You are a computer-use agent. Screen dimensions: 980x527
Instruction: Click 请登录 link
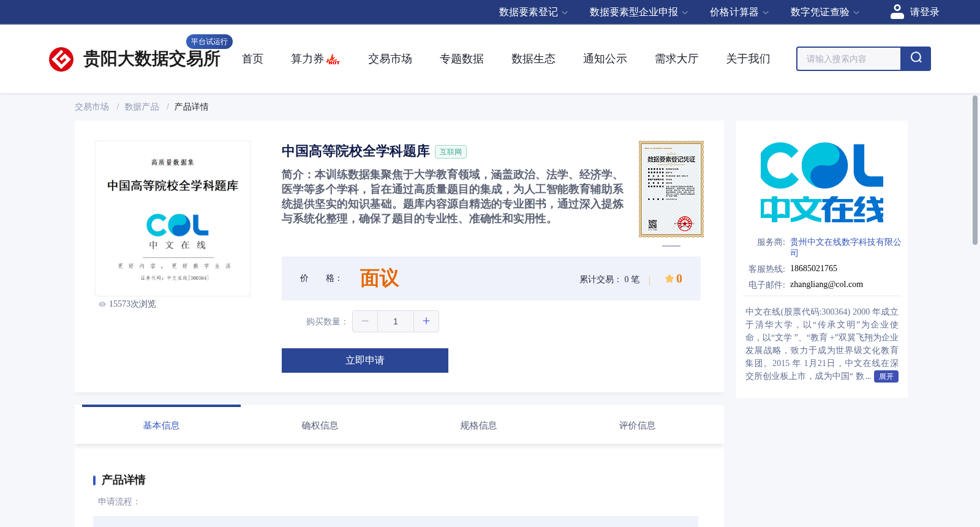[x=924, y=12]
